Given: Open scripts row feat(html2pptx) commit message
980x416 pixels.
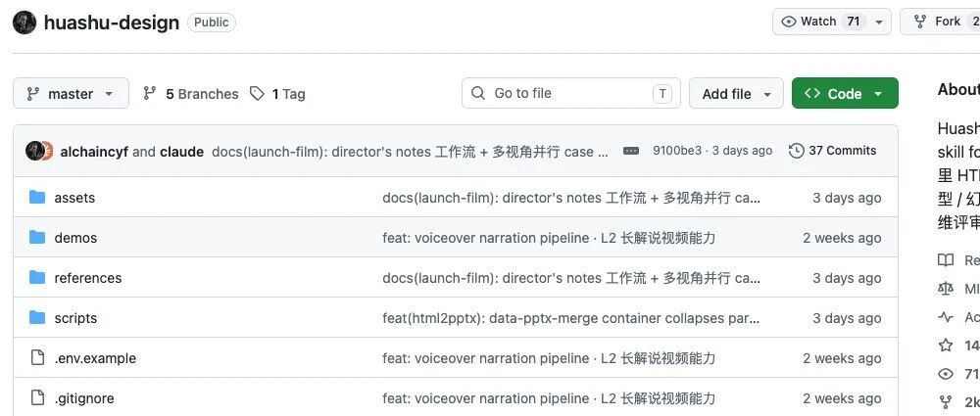Looking at the screenshot, I should [571, 318].
